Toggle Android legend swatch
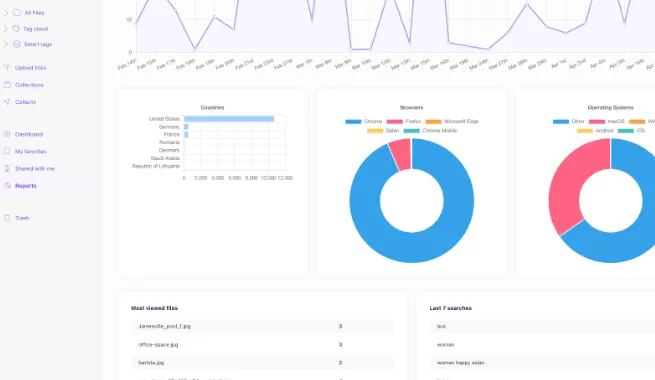The image size is (655, 380). (584, 131)
